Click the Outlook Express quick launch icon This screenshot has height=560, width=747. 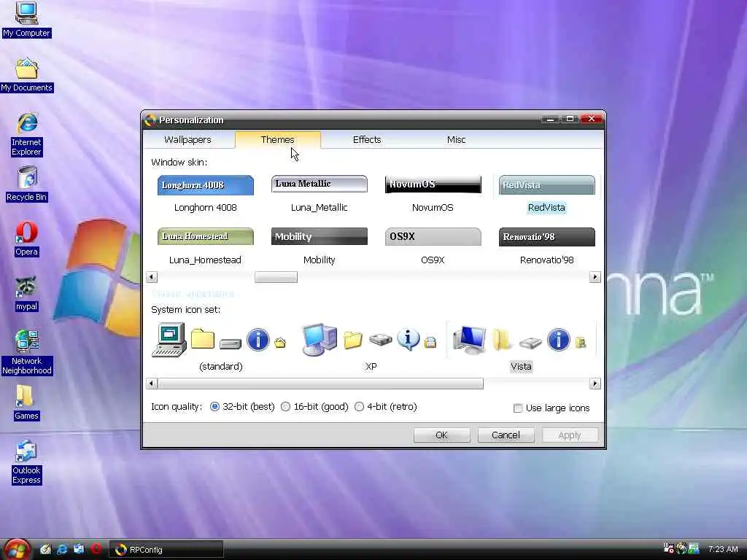coord(79,549)
